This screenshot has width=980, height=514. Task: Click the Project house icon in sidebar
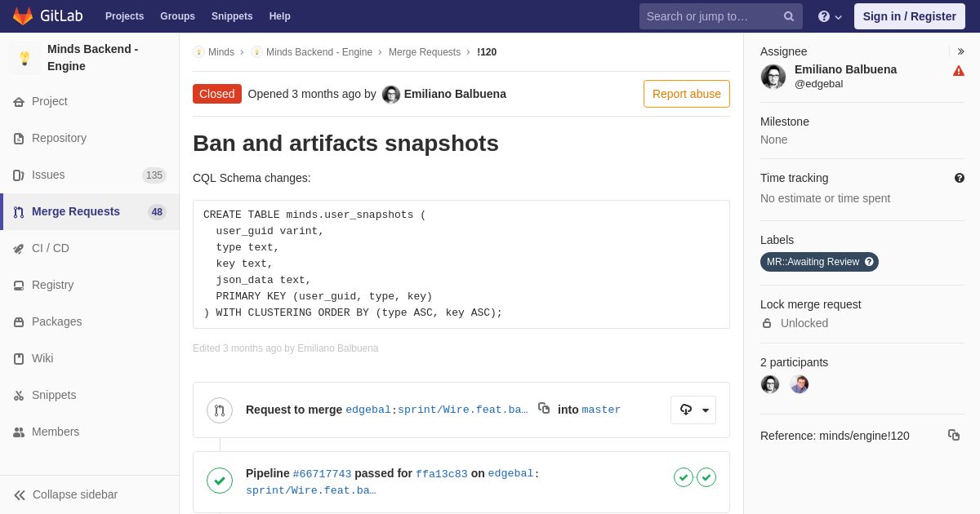(19, 102)
